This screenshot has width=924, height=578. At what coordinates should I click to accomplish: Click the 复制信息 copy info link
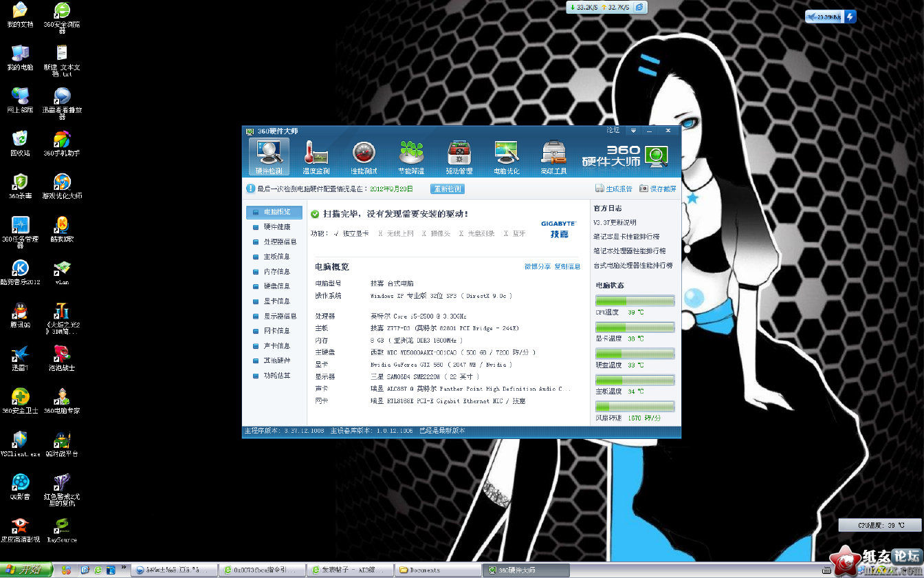(567, 266)
